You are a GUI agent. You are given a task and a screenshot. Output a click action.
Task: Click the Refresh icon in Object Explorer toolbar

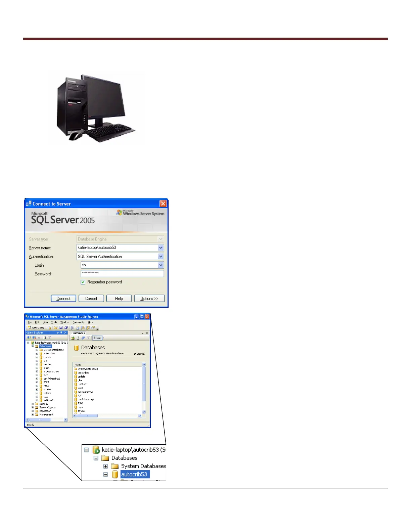coord(44,338)
